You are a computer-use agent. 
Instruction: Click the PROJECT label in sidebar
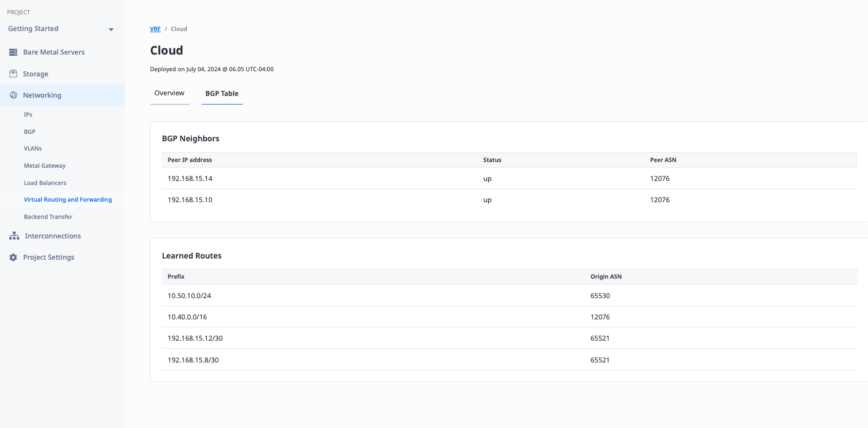coord(18,12)
